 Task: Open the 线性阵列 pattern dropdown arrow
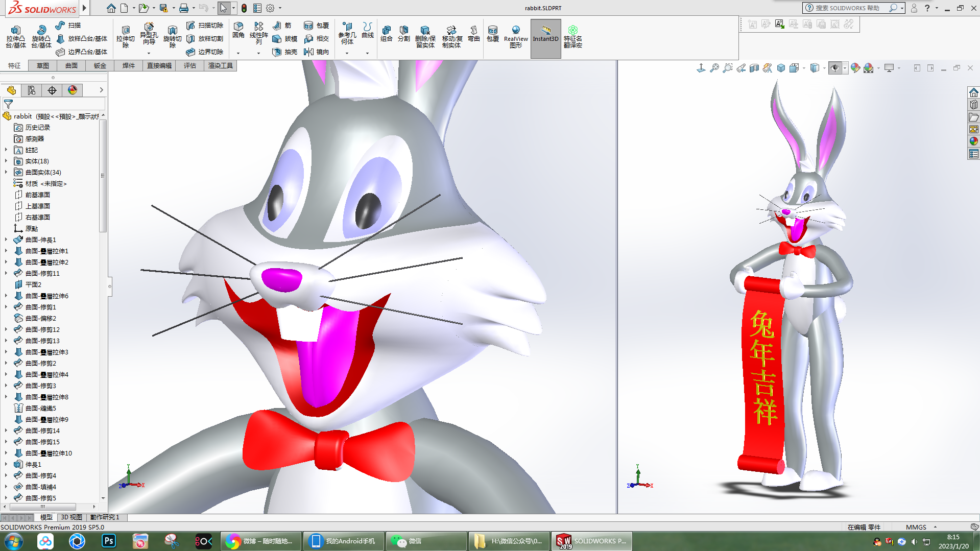[258, 53]
